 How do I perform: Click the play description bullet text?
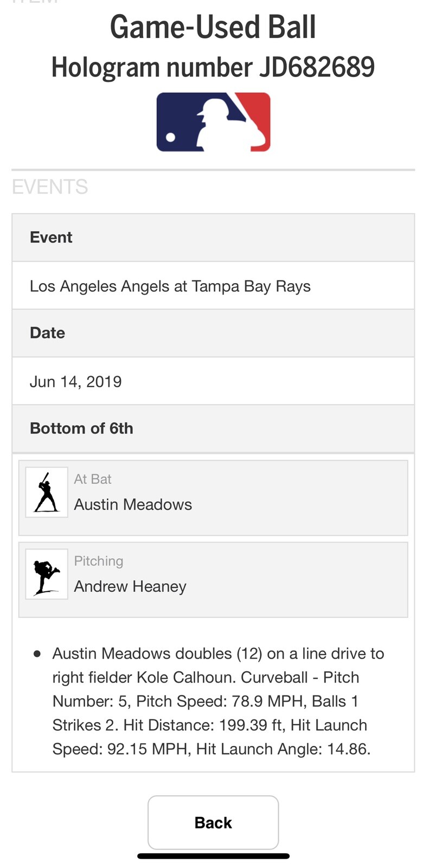(217, 701)
